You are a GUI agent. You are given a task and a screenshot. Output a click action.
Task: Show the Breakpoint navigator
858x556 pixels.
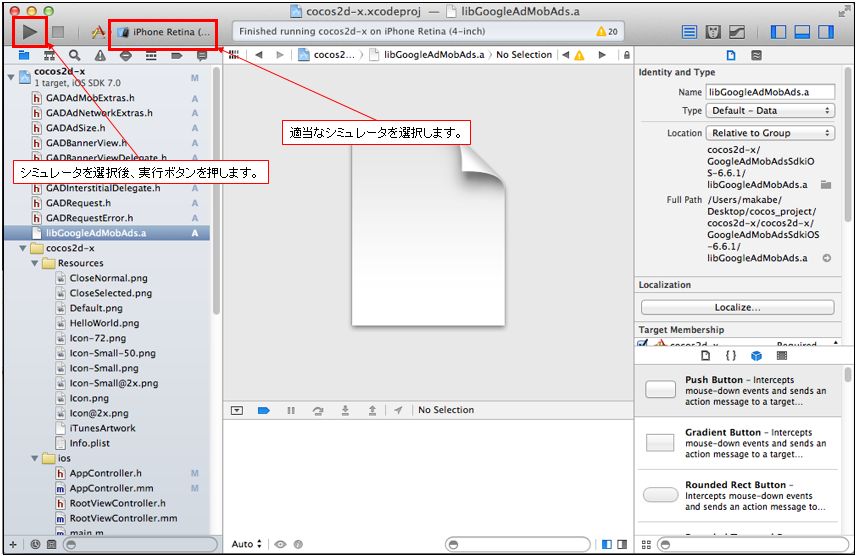click(x=176, y=55)
